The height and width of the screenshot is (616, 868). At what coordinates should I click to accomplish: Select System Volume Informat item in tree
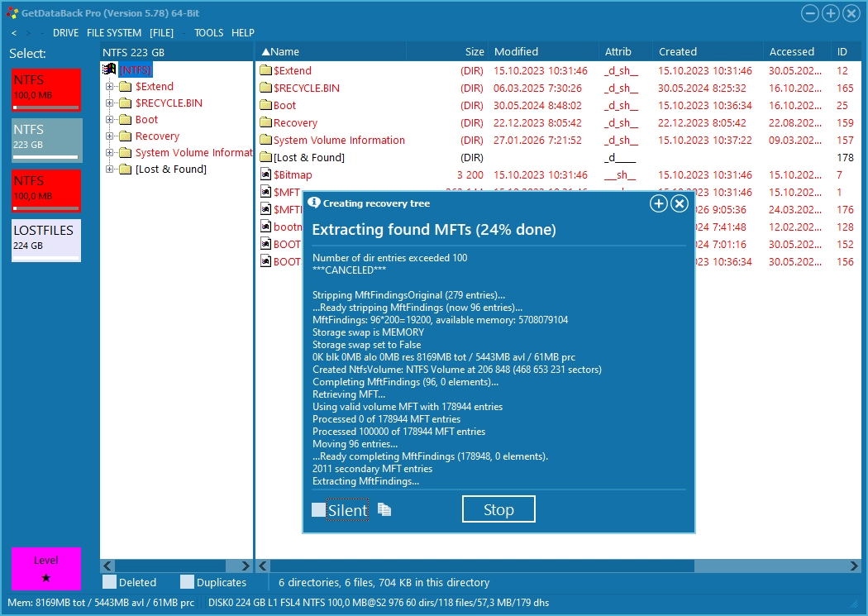coord(193,153)
